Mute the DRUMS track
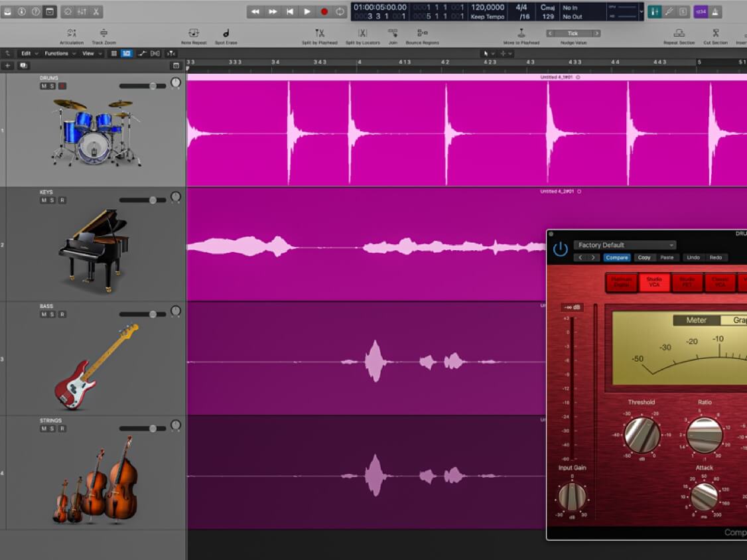The height and width of the screenshot is (560, 747). [x=44, y=86]
